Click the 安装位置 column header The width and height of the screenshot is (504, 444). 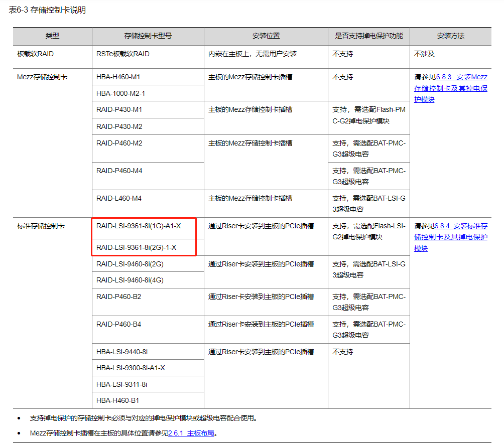[266, 36]
